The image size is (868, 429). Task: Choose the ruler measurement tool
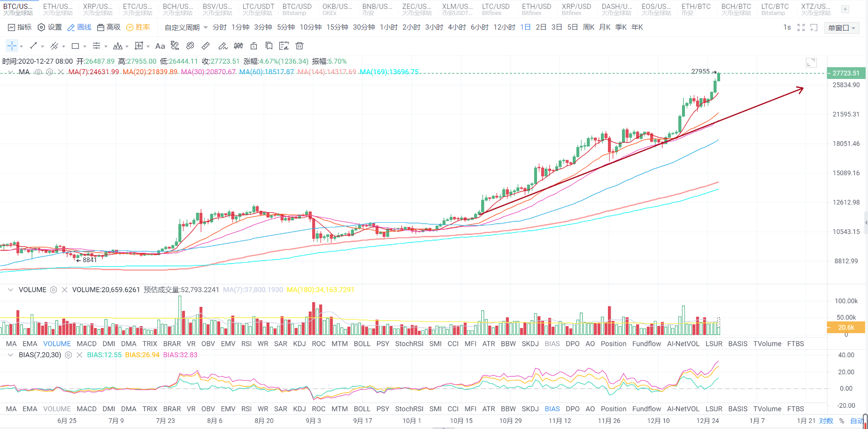206,46
